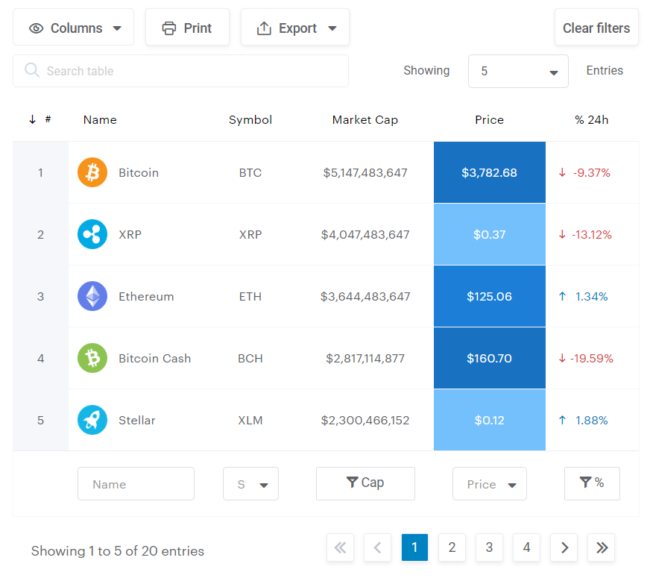Click the Bitcoin orange coin icon

92,172
